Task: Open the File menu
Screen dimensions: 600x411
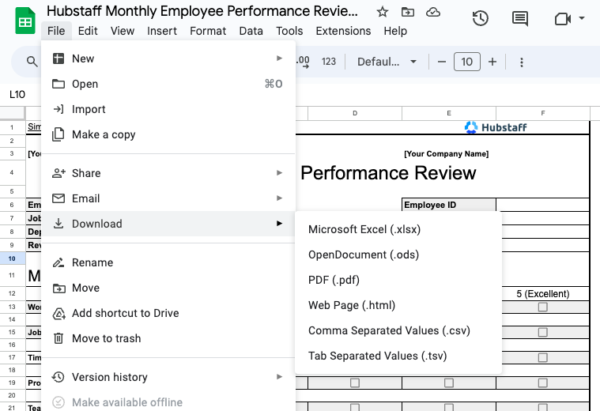Action: (56, 31)
